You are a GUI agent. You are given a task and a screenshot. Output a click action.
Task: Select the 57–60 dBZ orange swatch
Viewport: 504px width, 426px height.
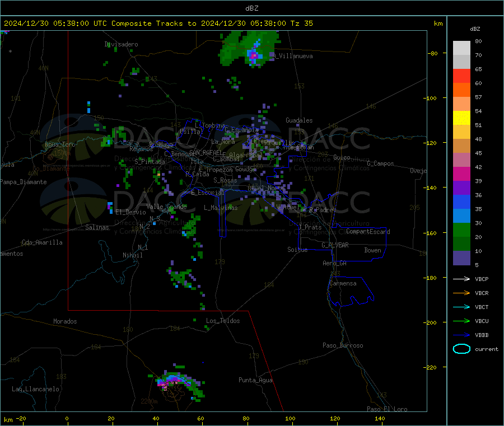(461, 90)
